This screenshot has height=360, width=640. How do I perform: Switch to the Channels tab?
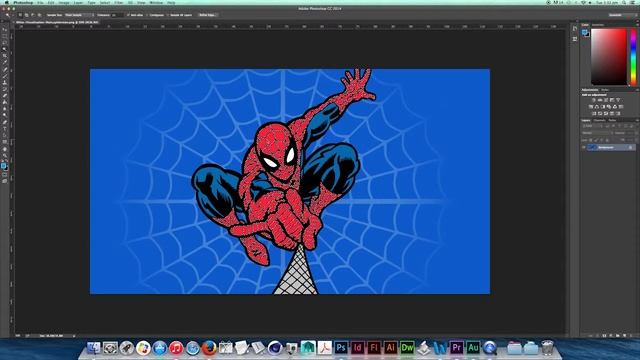pos(600,120)
